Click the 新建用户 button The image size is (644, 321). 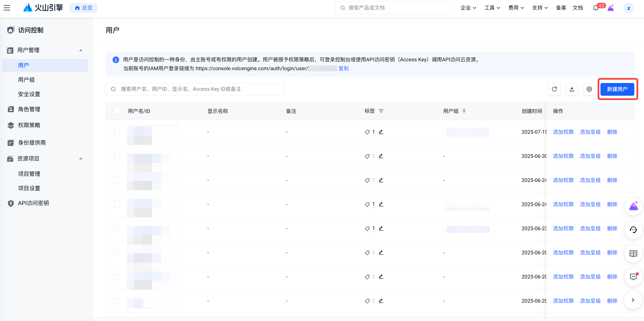(617, 89)
